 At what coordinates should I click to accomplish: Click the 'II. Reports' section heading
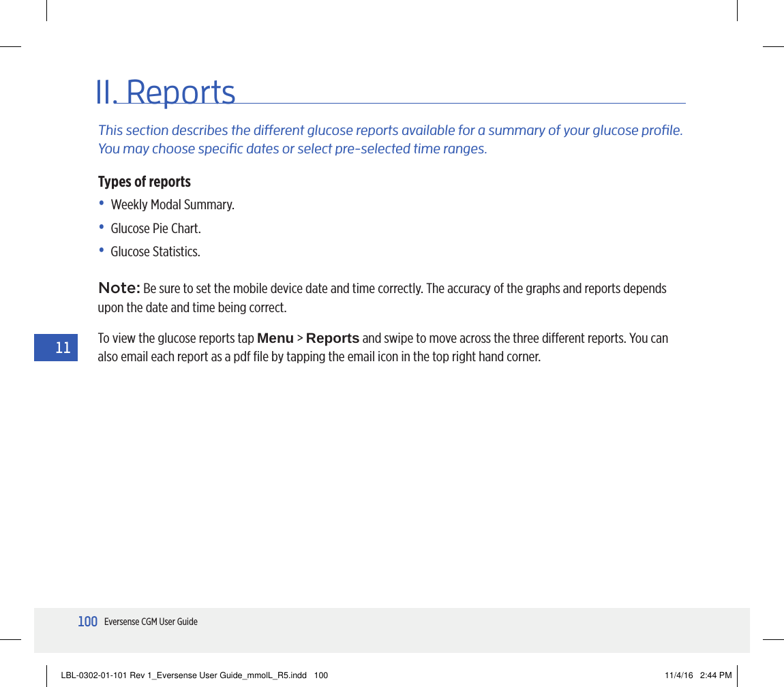pos(166,92)
